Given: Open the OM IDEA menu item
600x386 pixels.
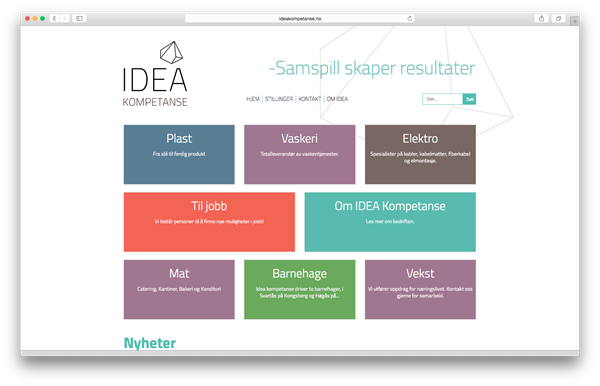Looking at the screenshot, I should (x=337, y=99).
